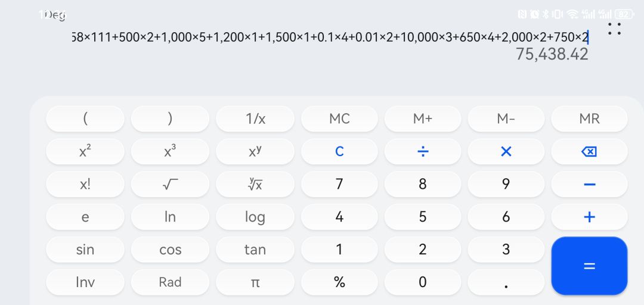The image size is (644, 305).
Task: Clear the expression with C
Action: 339,151
